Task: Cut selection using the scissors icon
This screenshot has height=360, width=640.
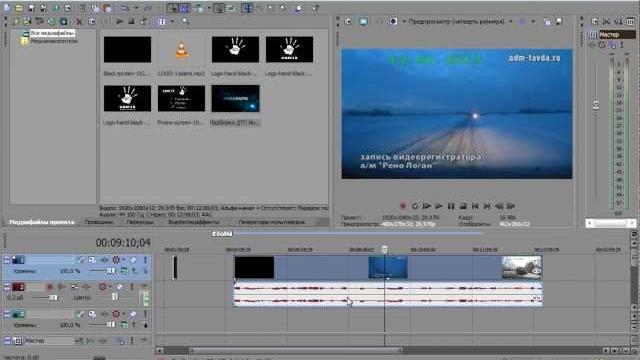Action: tap(83, 8)
